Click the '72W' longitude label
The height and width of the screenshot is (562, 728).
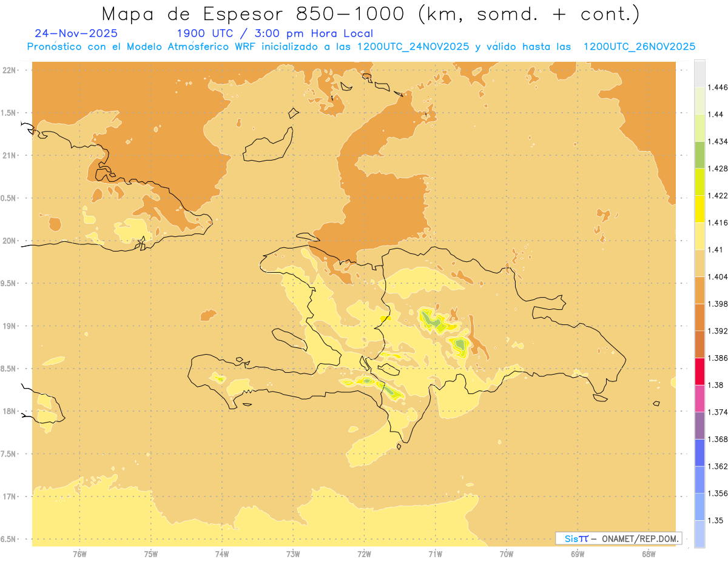(x=365, y=554)
